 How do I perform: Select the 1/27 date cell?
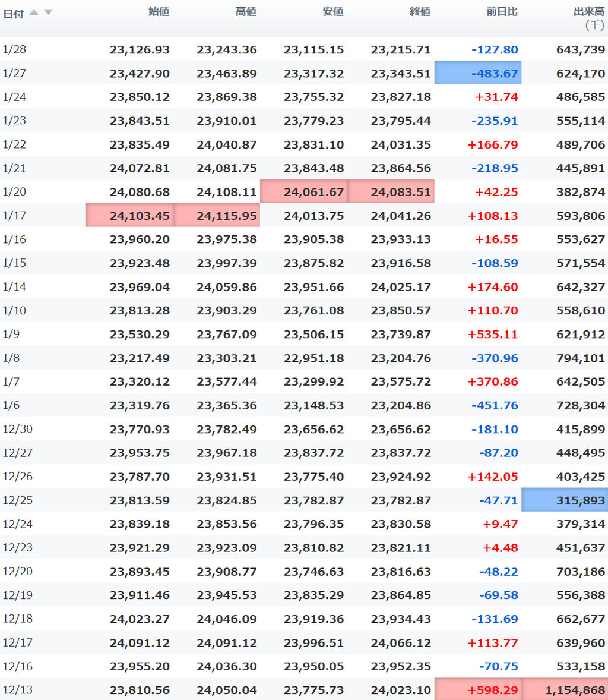pyautogui.click(x=14, y=72)
